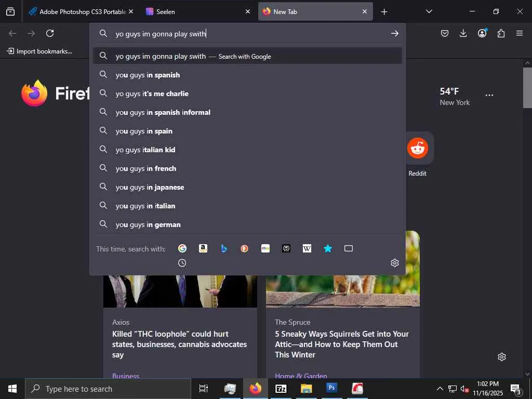Open Axios THC loophole article

point(179,344)
